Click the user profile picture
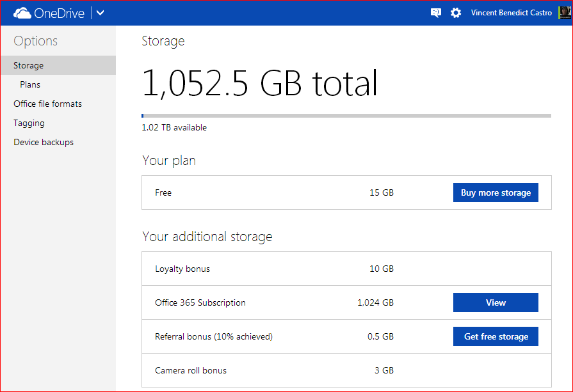 (564, 12)
